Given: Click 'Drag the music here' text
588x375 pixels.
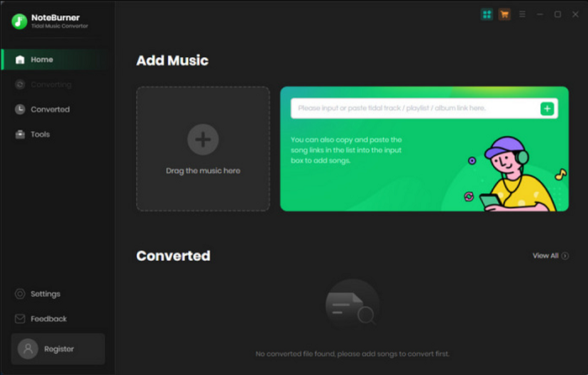Looking at the screenshot, I should click(203, 171).
